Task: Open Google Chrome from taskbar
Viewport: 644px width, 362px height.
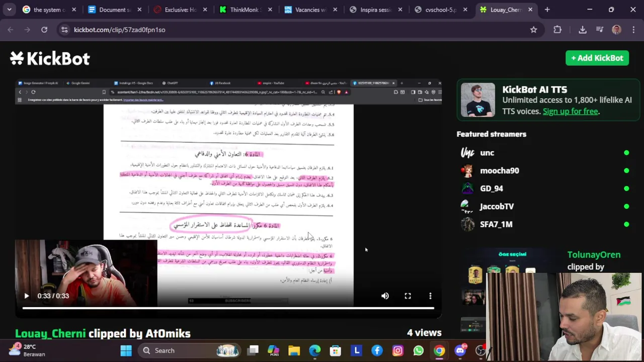Action: pyautogui.click(x=439, y=350)
